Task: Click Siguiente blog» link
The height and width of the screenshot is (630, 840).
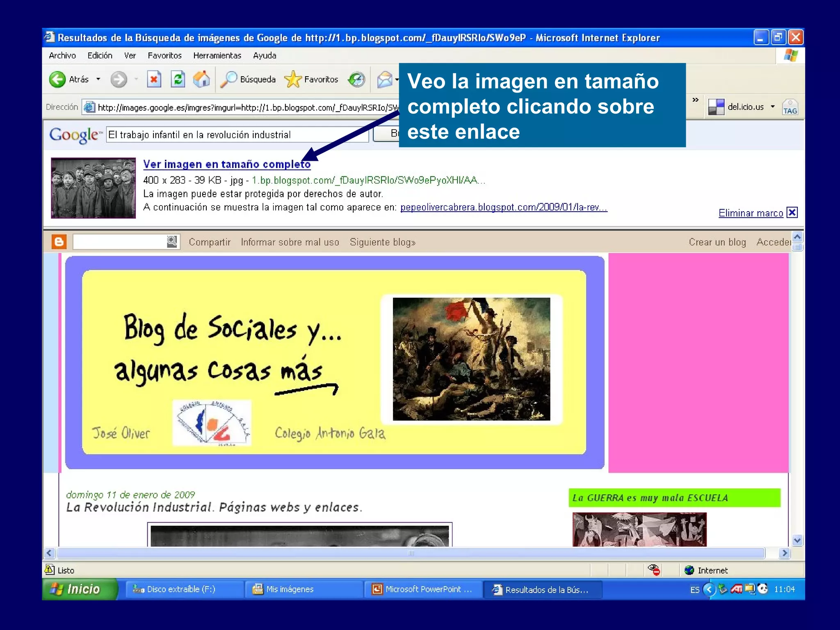Action: point(383,242)
